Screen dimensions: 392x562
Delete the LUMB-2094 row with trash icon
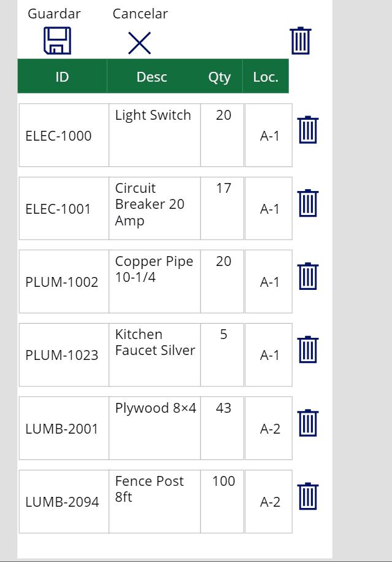coord(308,496)
